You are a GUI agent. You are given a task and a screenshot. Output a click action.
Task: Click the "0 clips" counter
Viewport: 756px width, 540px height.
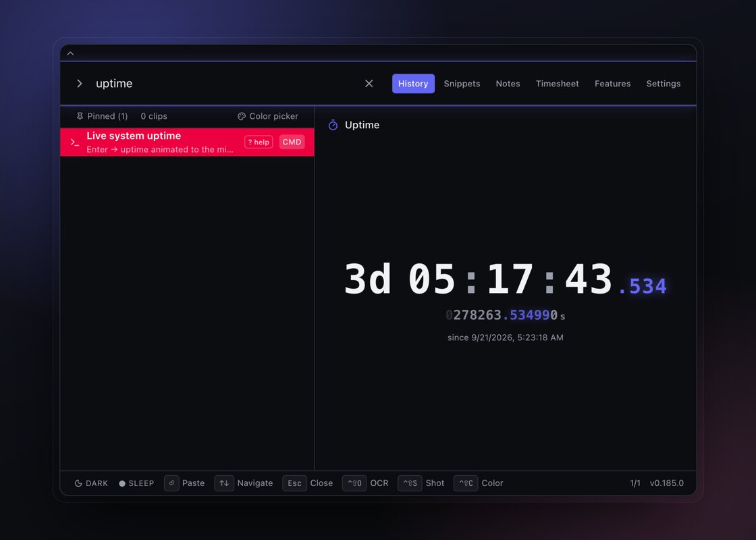154,116
